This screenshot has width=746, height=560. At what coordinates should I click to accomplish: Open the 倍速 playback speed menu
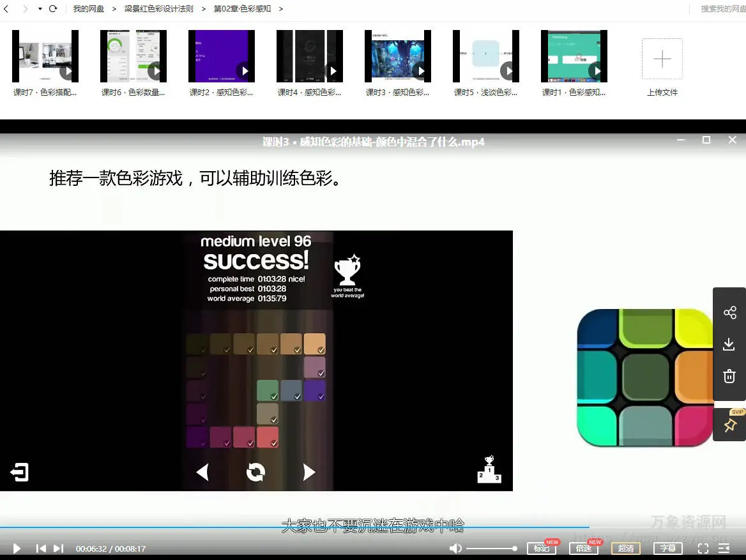[x=583, y=549]
